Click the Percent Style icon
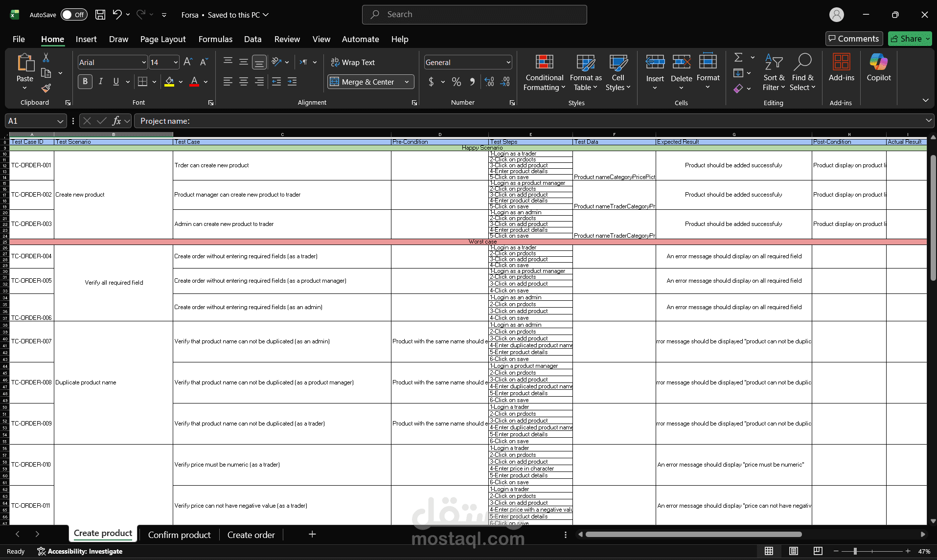Viewport: 937px width, 560px height. click(x=457, y=82)
